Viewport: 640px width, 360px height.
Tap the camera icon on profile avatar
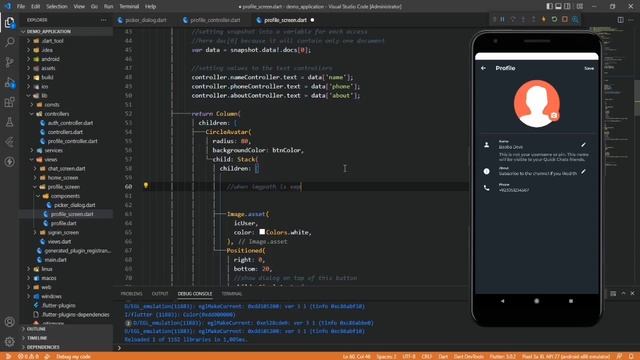point(554,116)
